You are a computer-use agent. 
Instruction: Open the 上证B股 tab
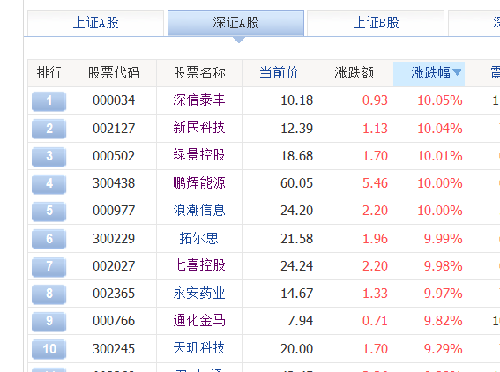click(x=376, y=23)
